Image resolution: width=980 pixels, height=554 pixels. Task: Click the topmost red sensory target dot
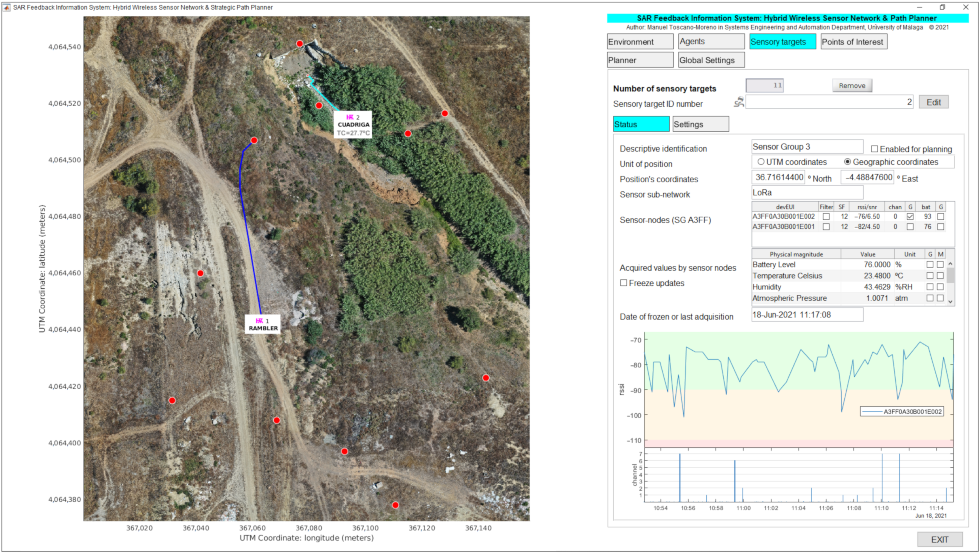299,44
